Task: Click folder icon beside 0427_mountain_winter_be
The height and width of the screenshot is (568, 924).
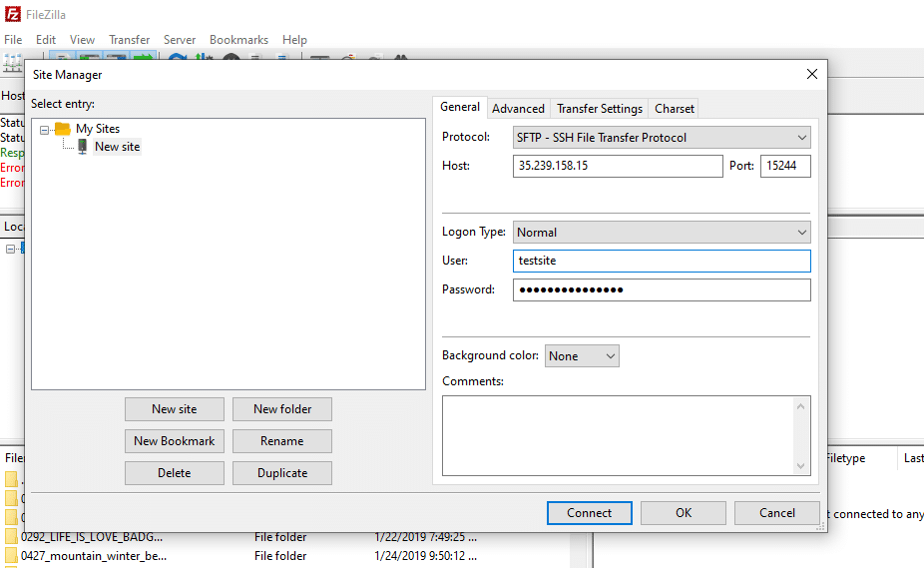Action: (12, 556)
